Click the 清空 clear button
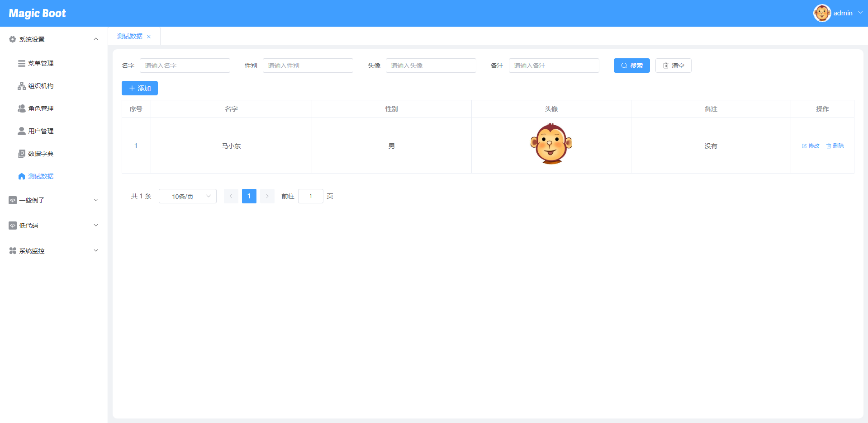Viewport: 868px width, 423px height. click(x=673, y=66)
